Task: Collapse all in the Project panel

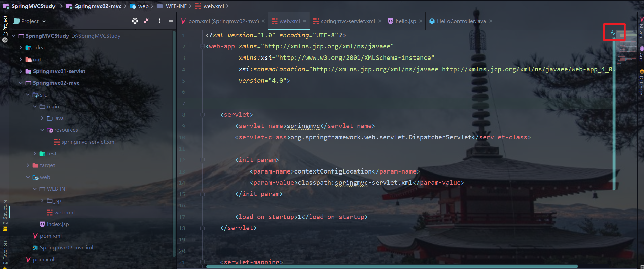Action: [x=146, y=21]
